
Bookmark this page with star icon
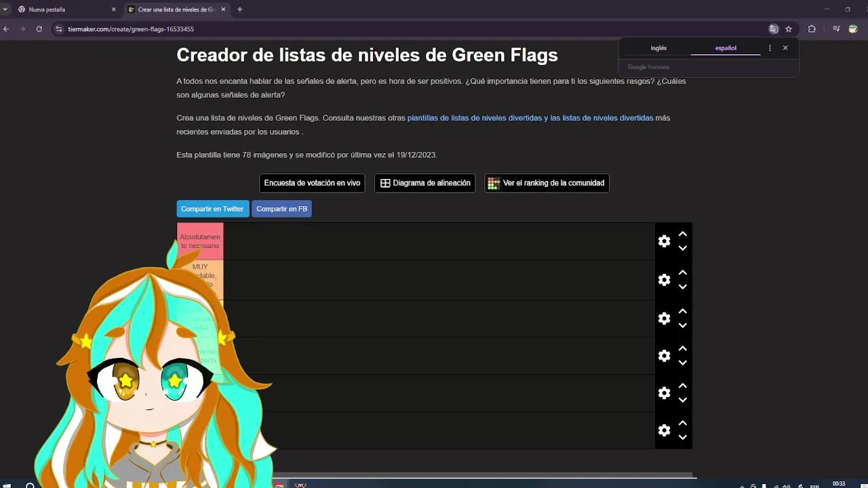point(789,29)
